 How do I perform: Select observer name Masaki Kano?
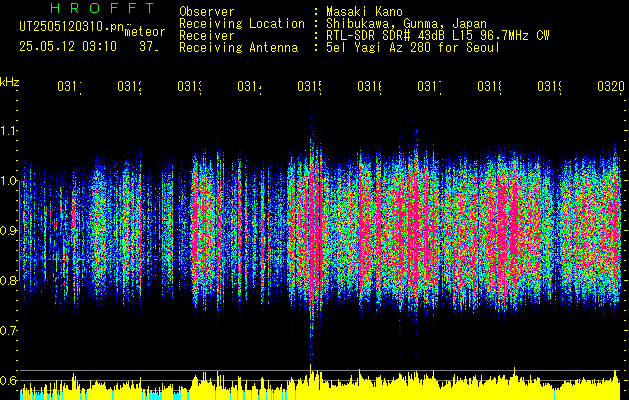pyautogui.click(x=364, y=11)
